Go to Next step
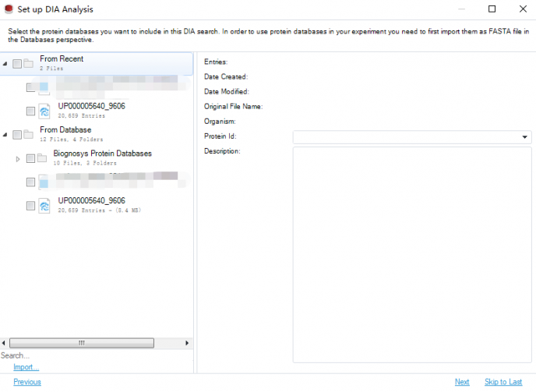This screenshot has height=392, width=536. click(462, 382)
